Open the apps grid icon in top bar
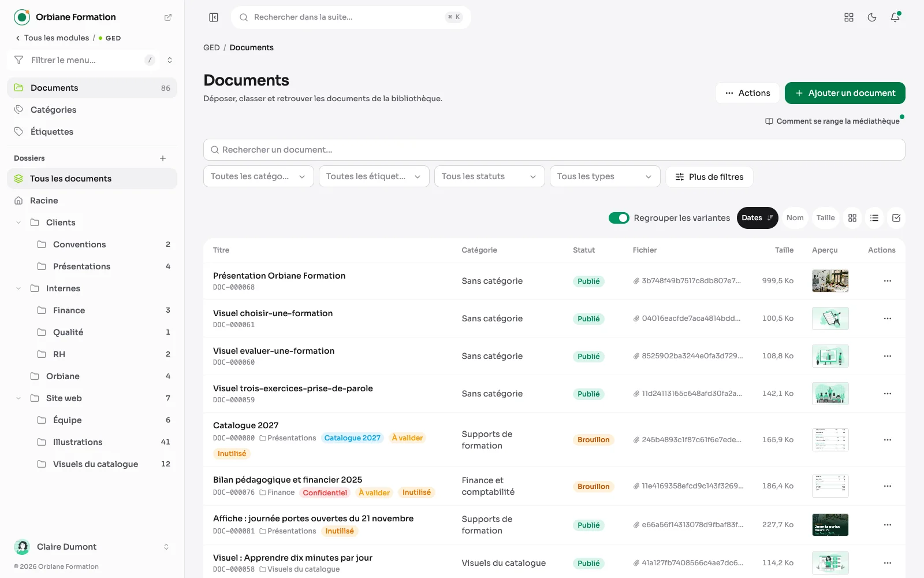 pyautogui.click(x=849, y=17)
